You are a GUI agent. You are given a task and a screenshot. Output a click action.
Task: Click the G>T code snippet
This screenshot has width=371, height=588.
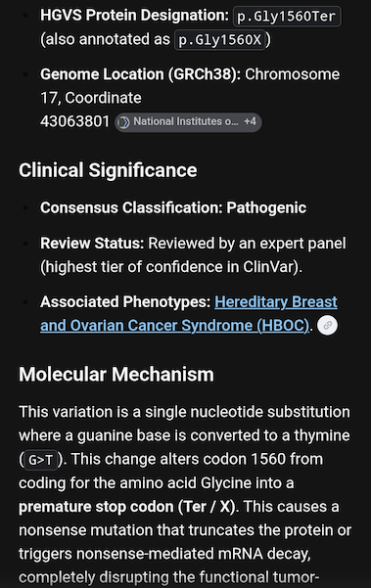click(x=40, y=460)
